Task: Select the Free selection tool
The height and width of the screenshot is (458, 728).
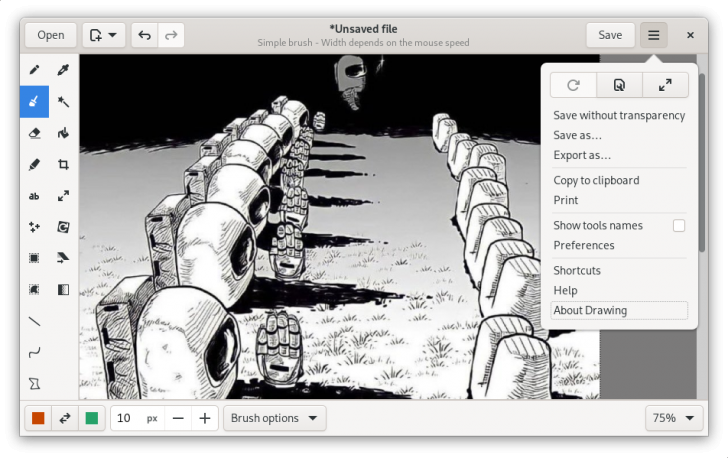Action: [34, 290]
